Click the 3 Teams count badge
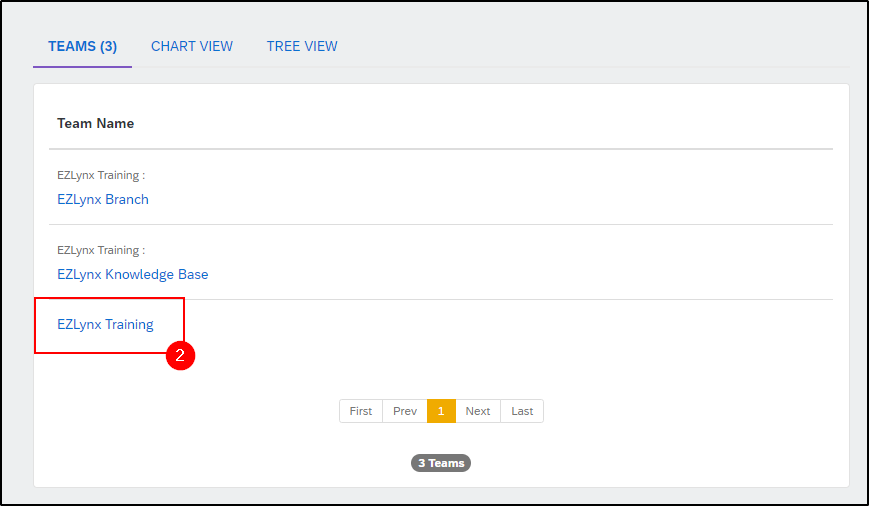This screenshot has width=869, height=506. point(441,463)
